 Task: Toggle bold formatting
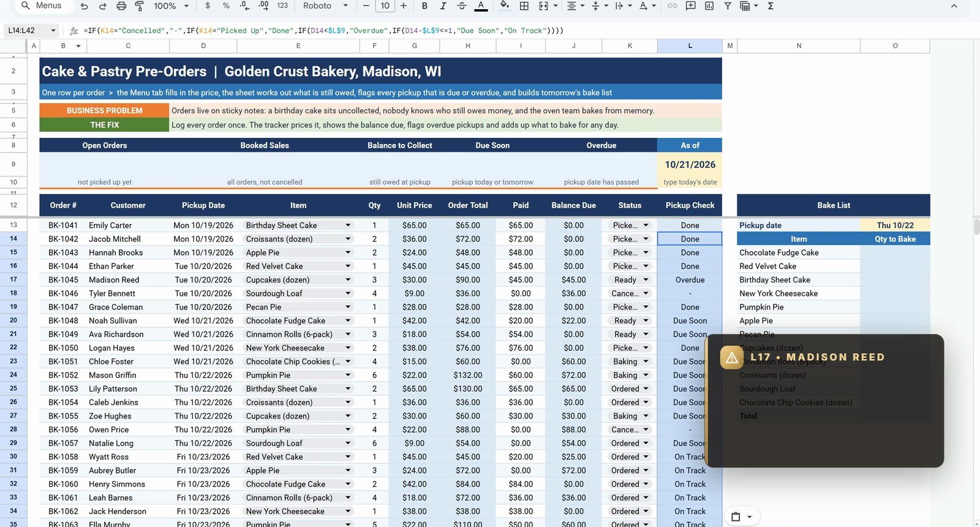point(424,6)
